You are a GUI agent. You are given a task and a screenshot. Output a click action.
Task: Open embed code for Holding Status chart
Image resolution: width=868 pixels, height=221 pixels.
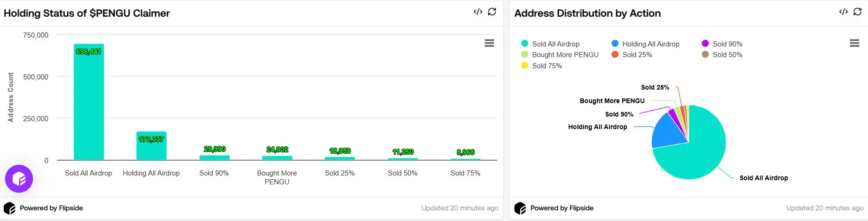pos(478,12)
